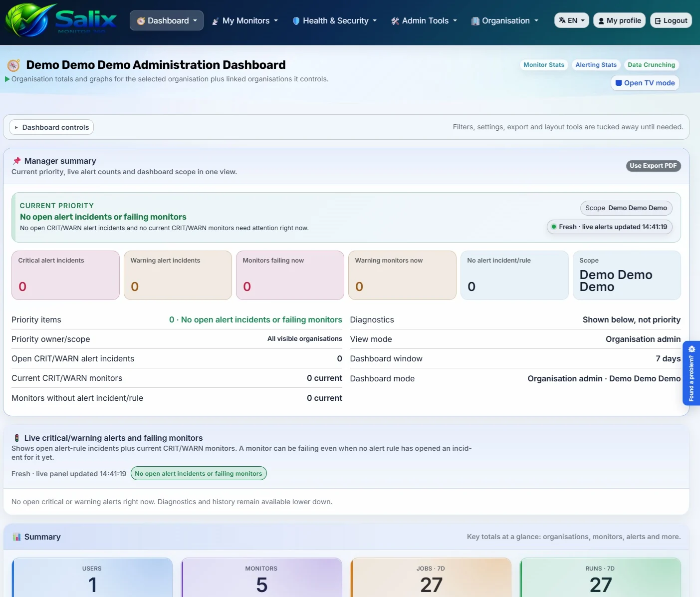Viewport: 700px width, 597px height.
Task: Click the bug icon on the feedback tab
Action: [x=692, y=349]
